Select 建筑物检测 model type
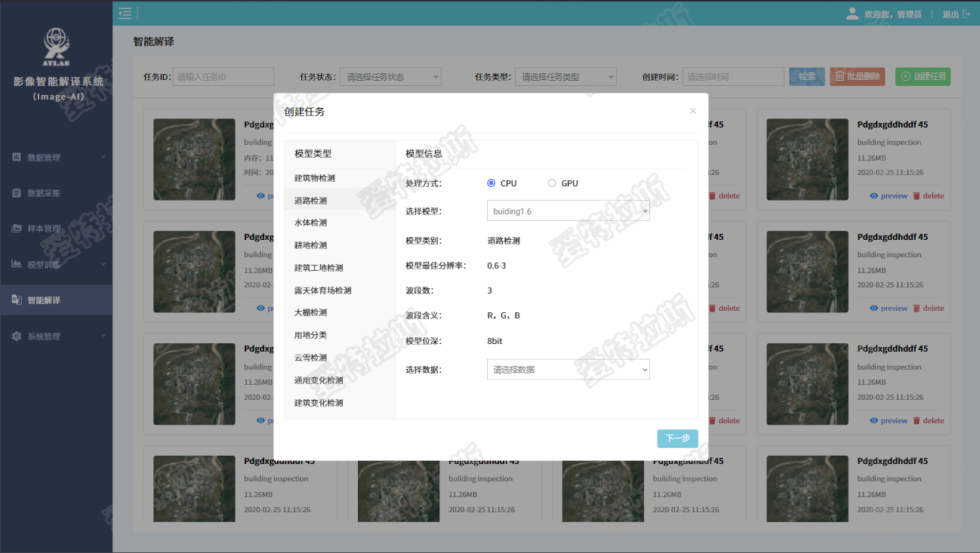This screenshot has width=980, height=553. coord(315,178)
